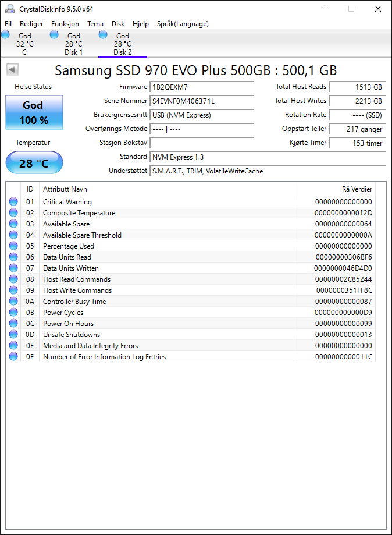Click the 28 °C temperature button
Image resolution: width=392 pixels, height=535 pixels.
click(x=34, y=163)
